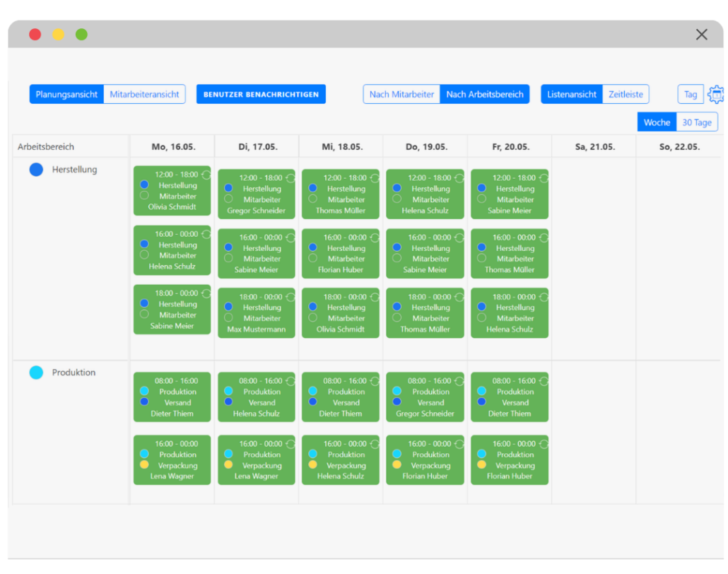Click repeat icon on Helena Schulz Monday 16:00 shift
Image resolution: width=728 pixels, height=574 pixels.
[206, 234]
